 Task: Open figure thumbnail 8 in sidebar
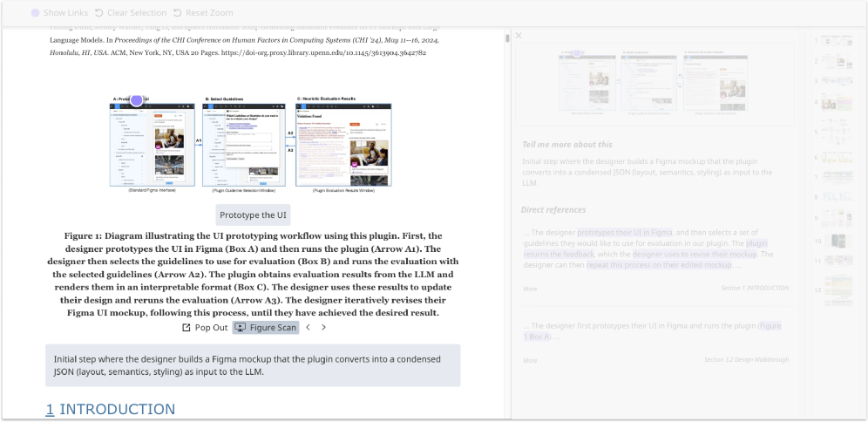(837, 196)
